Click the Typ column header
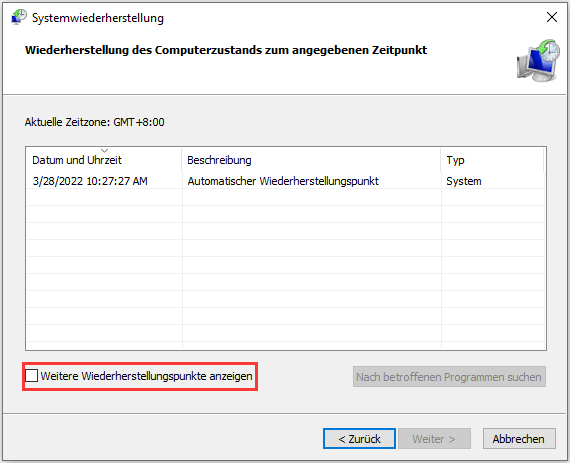Viewport: 570px width, 463px height. coord(493,160)
